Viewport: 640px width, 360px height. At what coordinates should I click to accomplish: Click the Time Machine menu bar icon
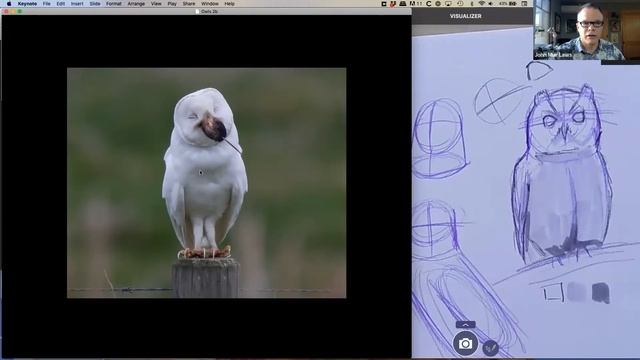coord(460,4)
